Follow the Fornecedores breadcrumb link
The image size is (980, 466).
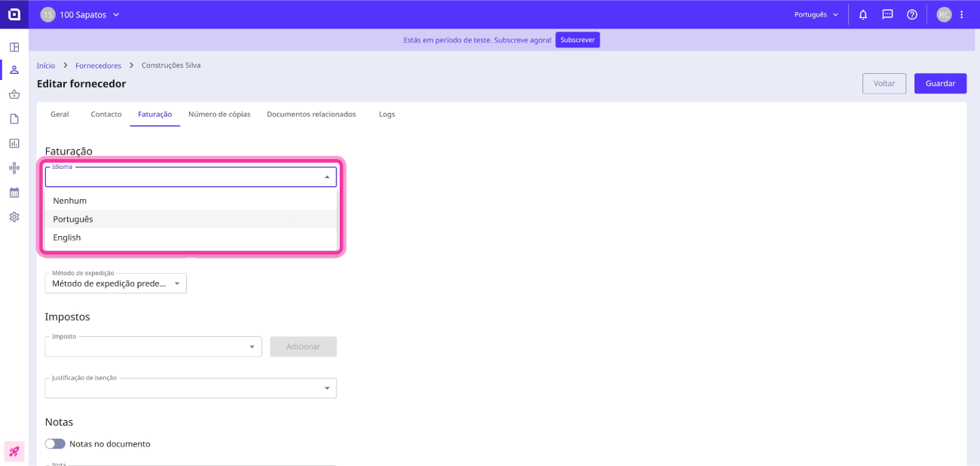[98, 66]
